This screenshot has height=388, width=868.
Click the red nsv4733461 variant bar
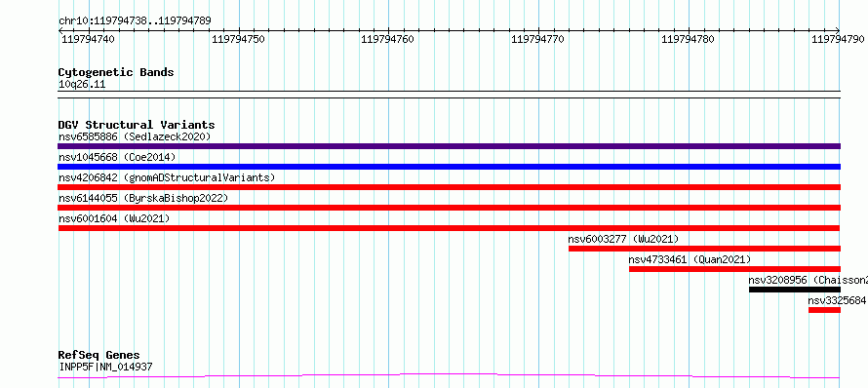click(x=734, y=269)
